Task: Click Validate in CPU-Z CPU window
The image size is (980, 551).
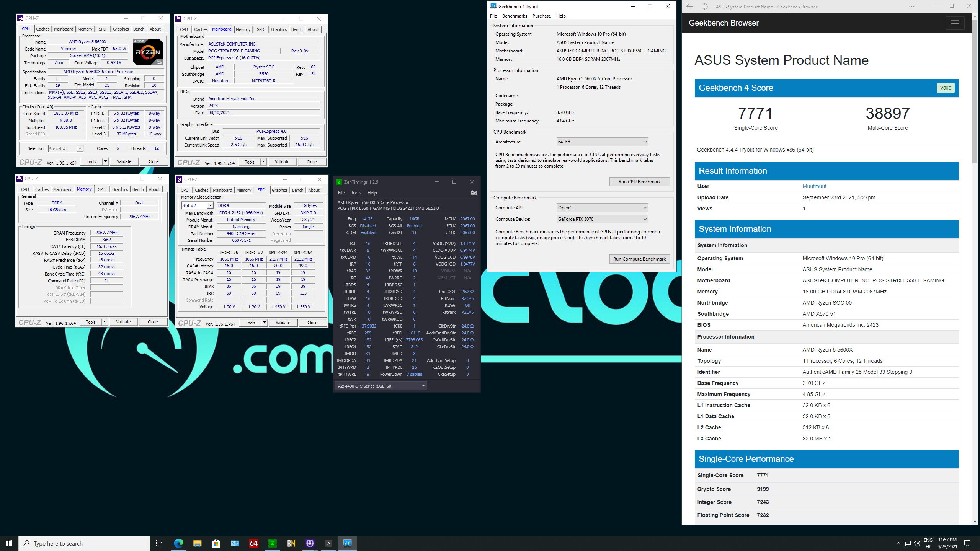Action: click(x=124, y=161)
